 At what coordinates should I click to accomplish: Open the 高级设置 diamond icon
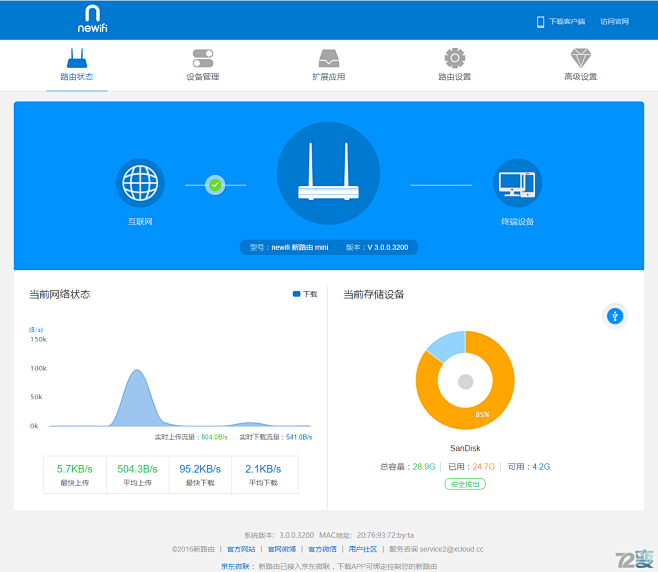(x=580, y=58)
